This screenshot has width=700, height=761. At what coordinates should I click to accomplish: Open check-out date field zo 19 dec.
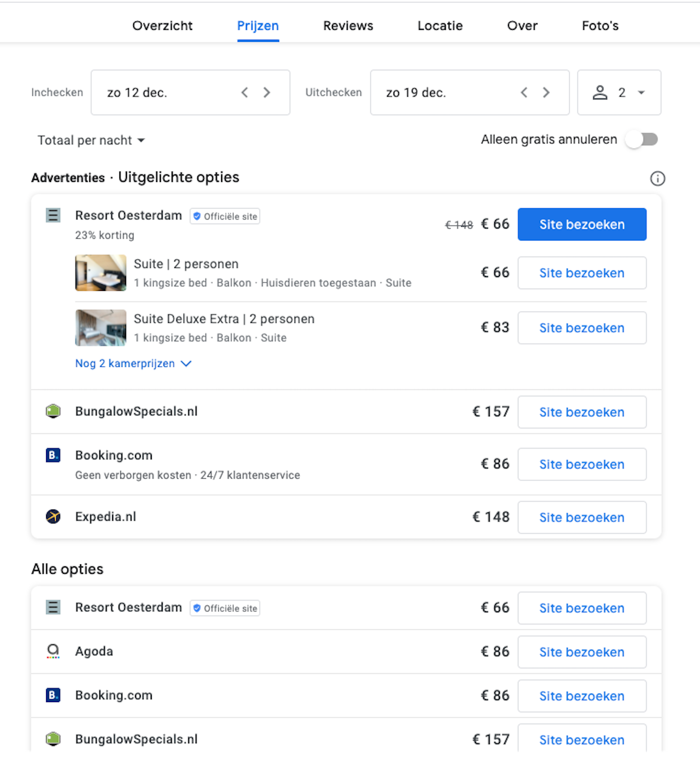pyautogui.click(x=470, y=93)
